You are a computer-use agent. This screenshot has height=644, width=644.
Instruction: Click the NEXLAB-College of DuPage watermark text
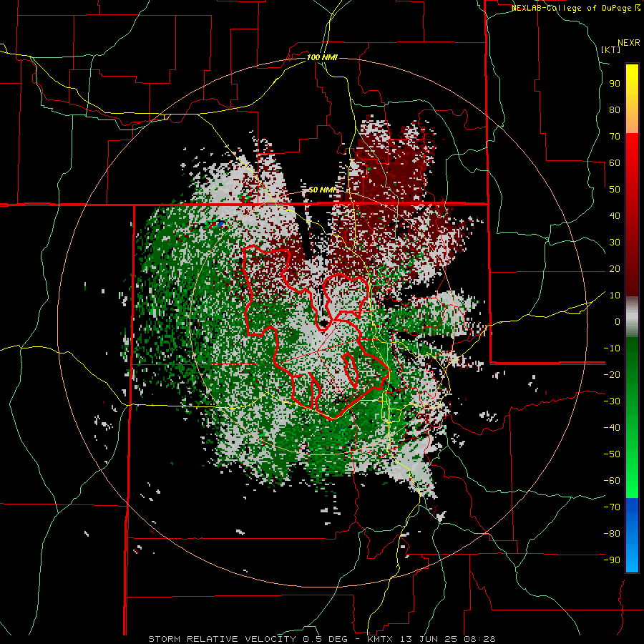(575, 8)
